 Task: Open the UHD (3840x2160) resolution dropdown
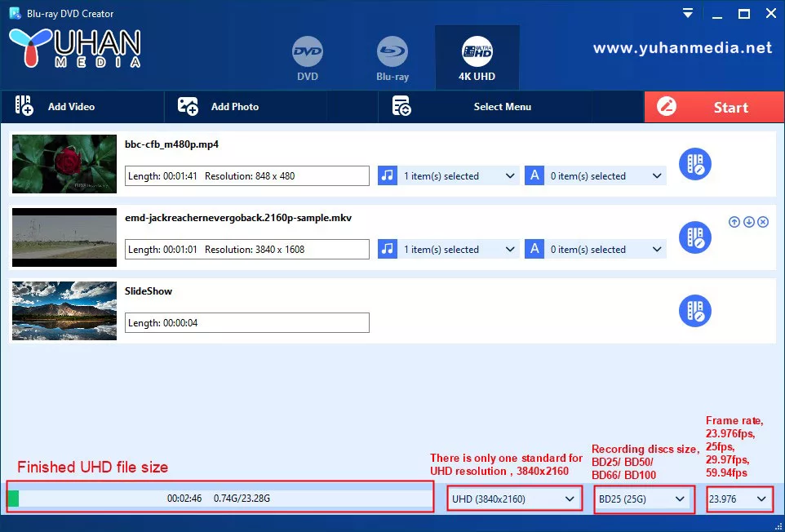pos(514,499)
